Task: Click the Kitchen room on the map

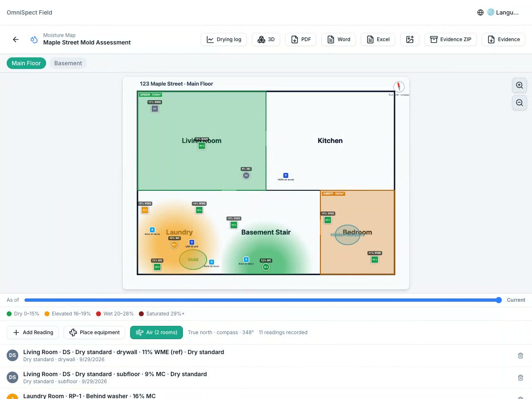Action: (x=330, y=141)
